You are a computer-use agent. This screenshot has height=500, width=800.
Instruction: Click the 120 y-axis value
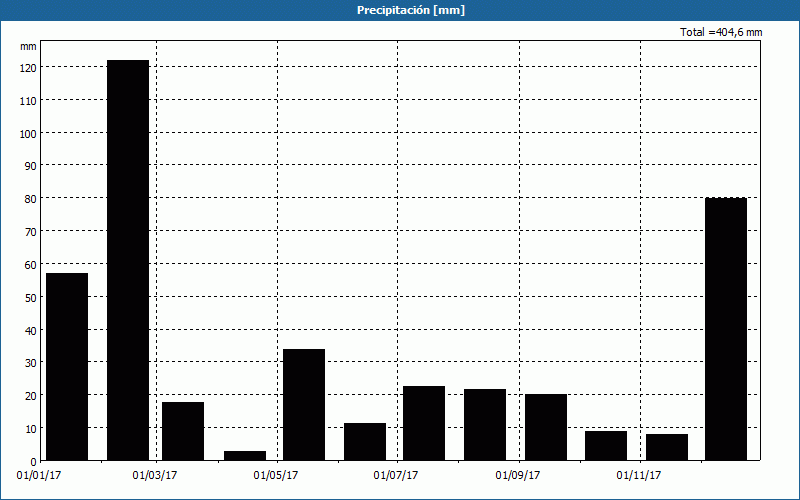pyautogui.click(x=28, y=68)
